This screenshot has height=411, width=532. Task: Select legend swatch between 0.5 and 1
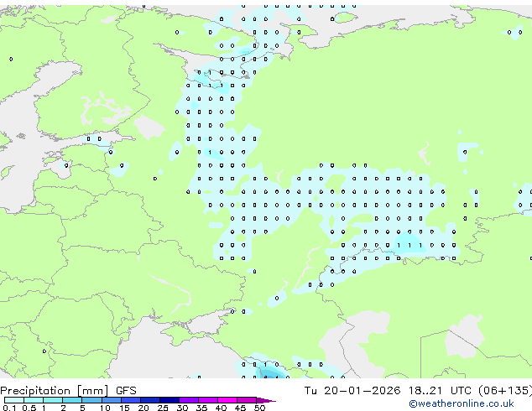(34, 400)
